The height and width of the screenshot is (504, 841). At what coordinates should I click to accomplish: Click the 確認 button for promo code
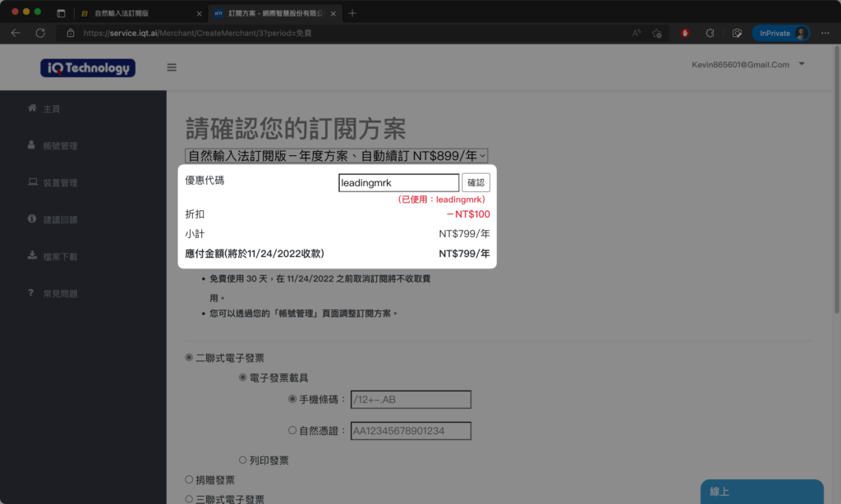(476, 183)
